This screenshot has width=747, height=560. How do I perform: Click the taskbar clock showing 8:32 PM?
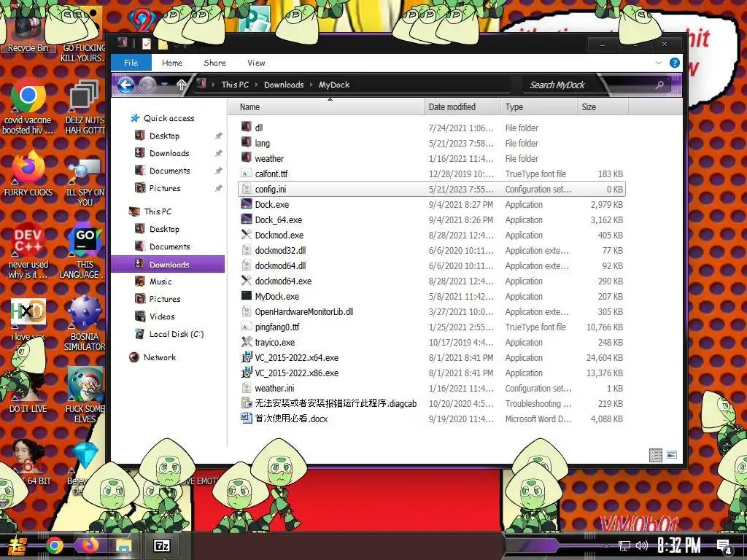679,545
